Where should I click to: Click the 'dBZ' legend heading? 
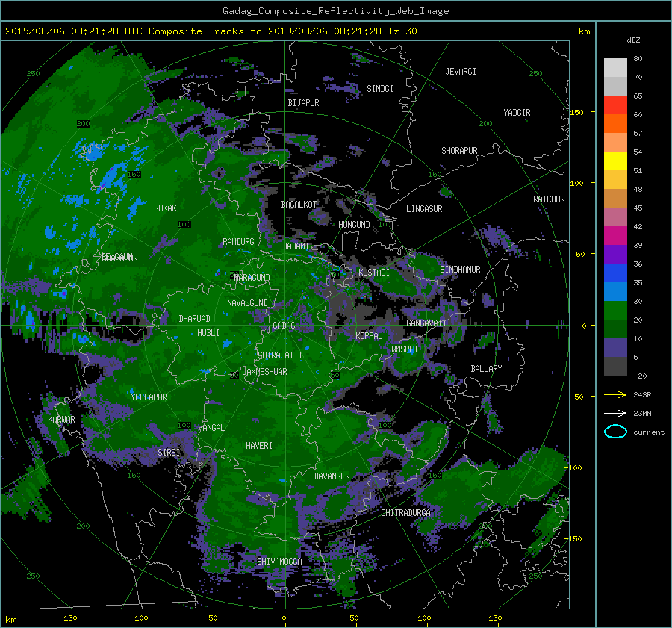pos(633,40)
